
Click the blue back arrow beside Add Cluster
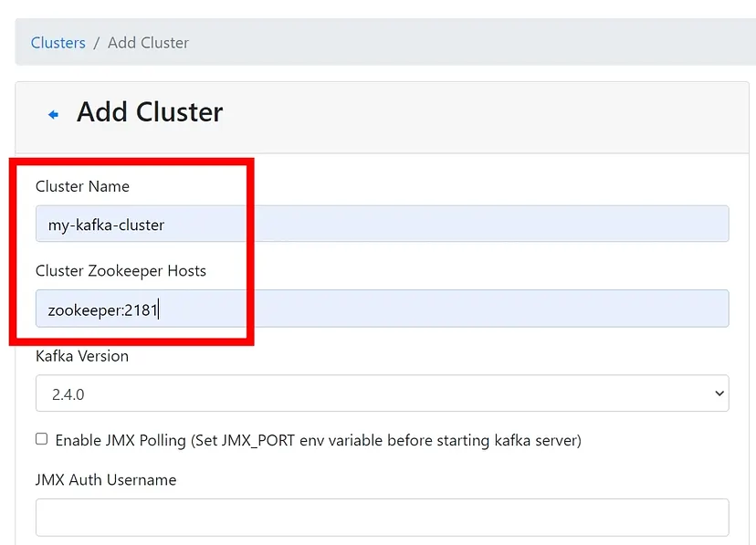(x=54, y=114)
